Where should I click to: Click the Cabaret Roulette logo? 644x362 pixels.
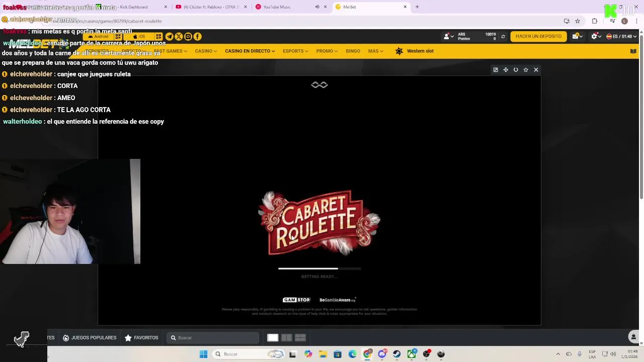pyautogui.click(x=319, y=223)
